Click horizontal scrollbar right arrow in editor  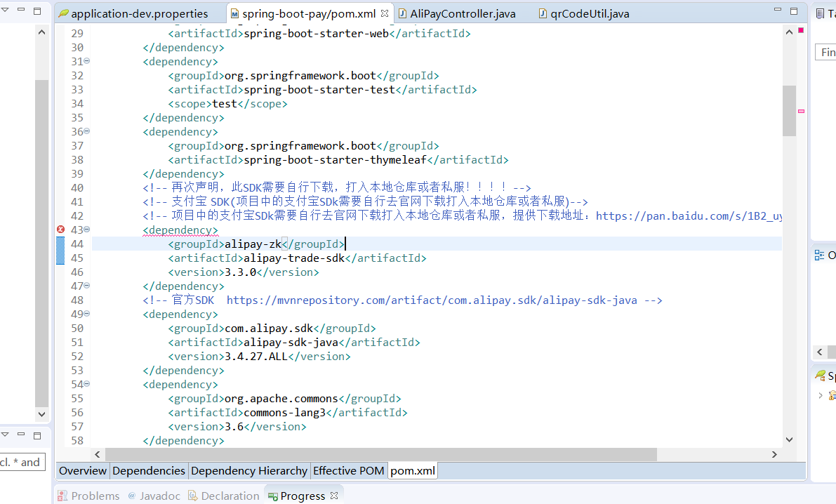click(x=774, y=454)
